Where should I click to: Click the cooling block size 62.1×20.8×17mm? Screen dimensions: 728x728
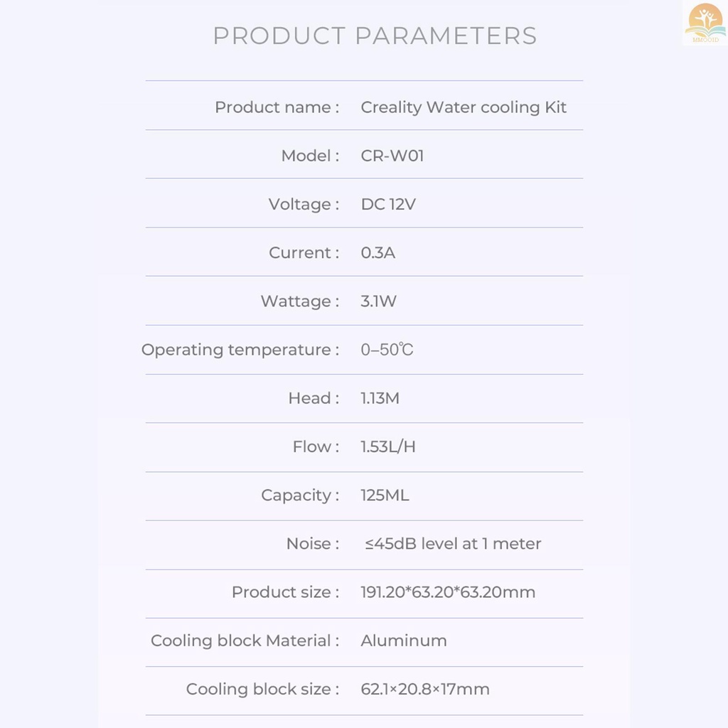point(425,689)
